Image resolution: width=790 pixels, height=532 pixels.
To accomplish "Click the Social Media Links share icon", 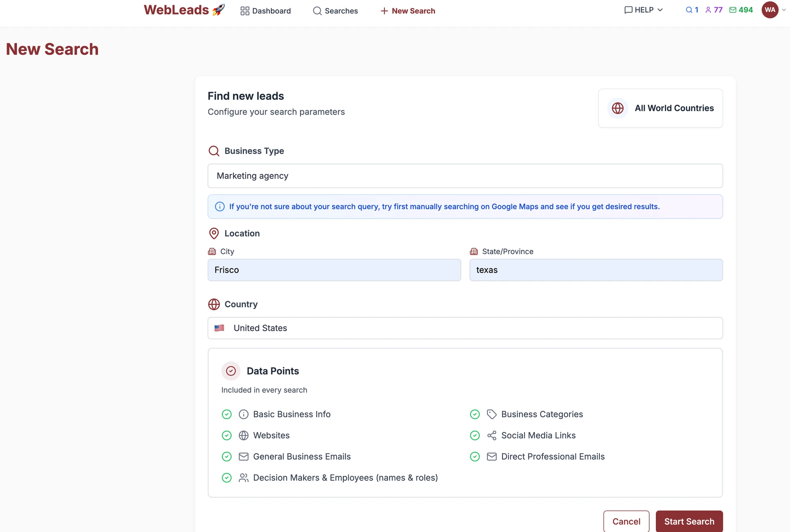I will point(492,435).
